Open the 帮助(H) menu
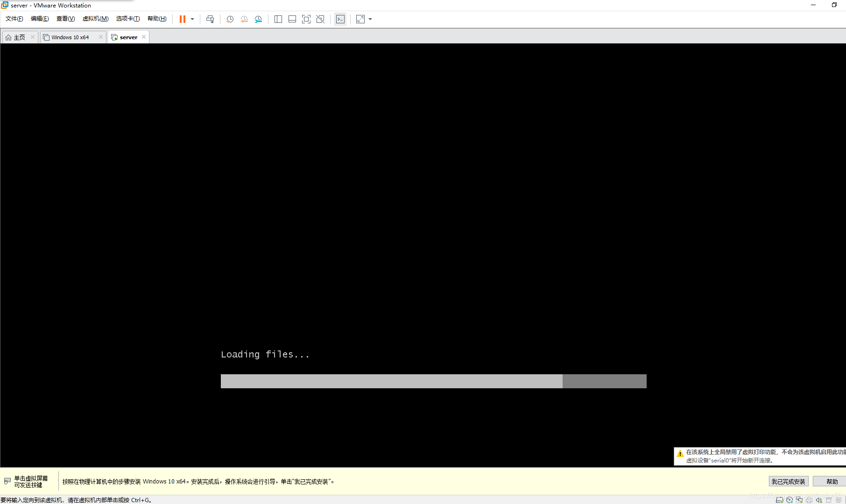This screenshot has height=504, width=846. 157,19
